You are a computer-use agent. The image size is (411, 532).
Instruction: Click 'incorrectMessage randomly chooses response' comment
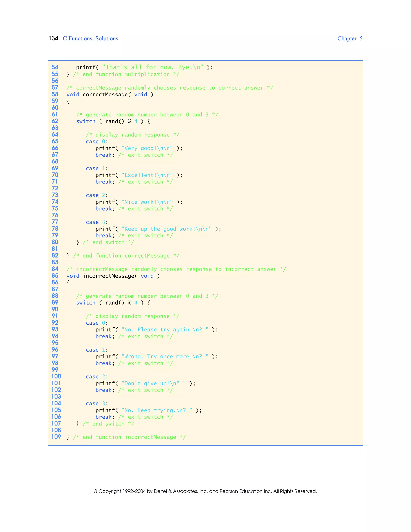[x=176, y=269]
